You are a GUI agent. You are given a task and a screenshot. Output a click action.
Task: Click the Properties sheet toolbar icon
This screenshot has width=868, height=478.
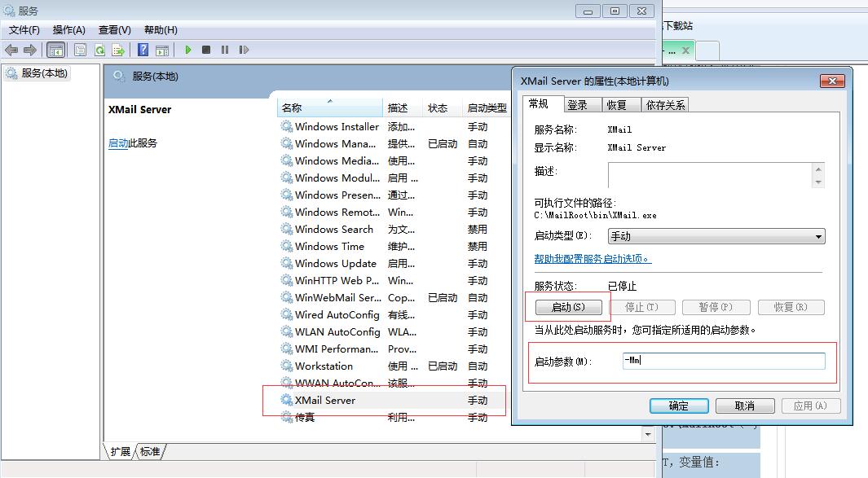coord(80,50)
